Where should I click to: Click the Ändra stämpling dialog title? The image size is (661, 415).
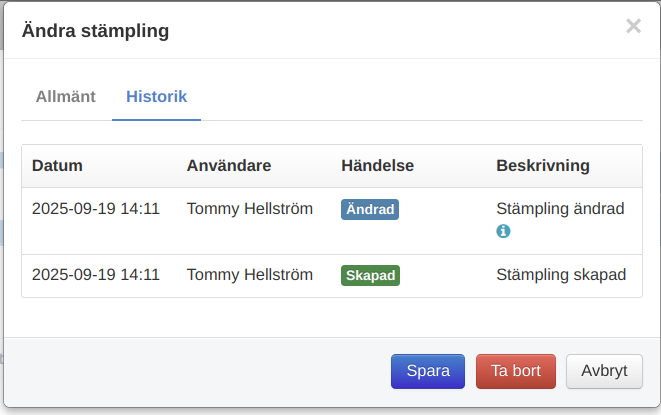point(95,31)
